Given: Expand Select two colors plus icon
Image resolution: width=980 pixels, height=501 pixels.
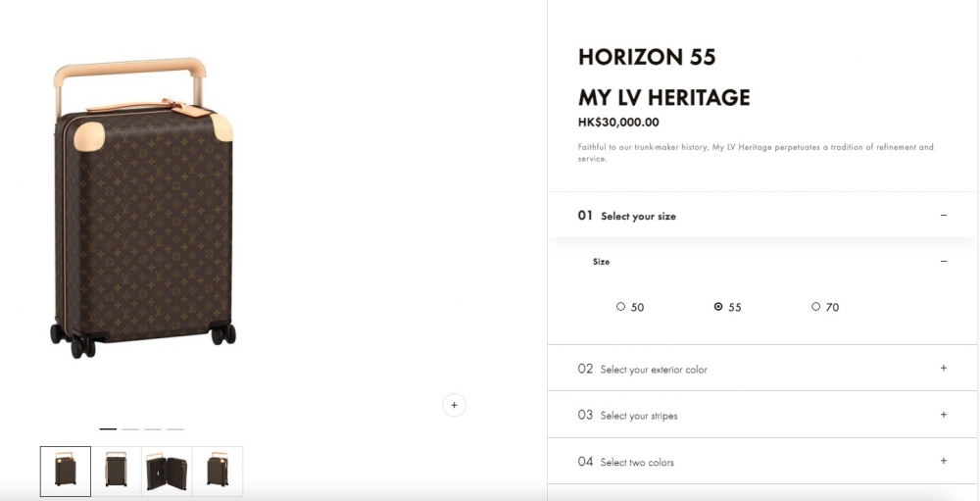Looking at the screenshot, I should click(943, 461).
